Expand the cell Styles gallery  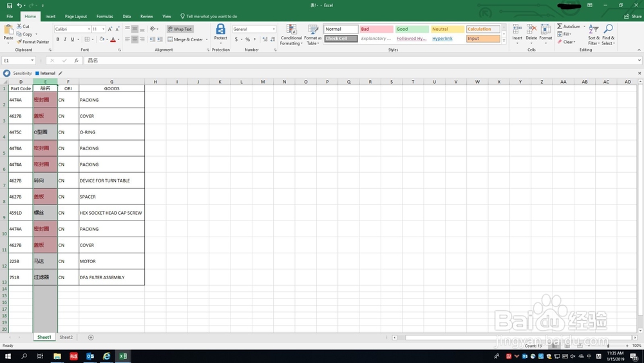pos(504,41)
